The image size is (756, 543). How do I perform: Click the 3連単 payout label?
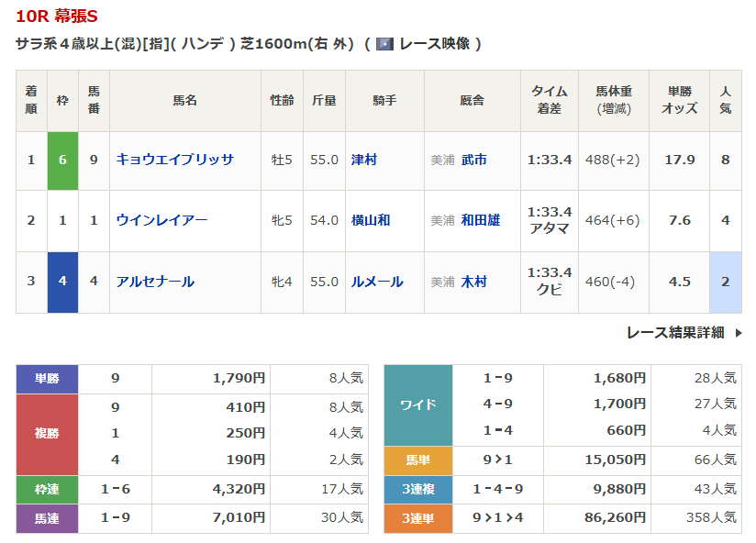click(418, 518)
